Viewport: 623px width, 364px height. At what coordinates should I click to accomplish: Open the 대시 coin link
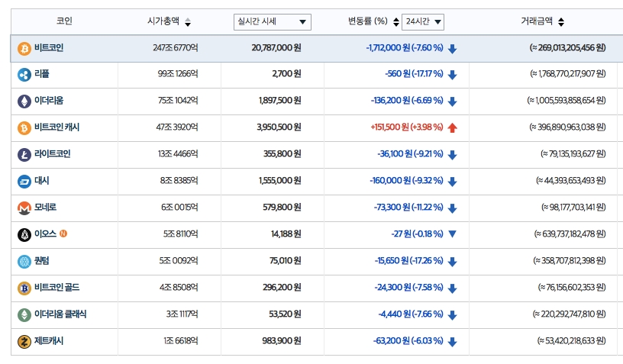(x=42, y=181)
